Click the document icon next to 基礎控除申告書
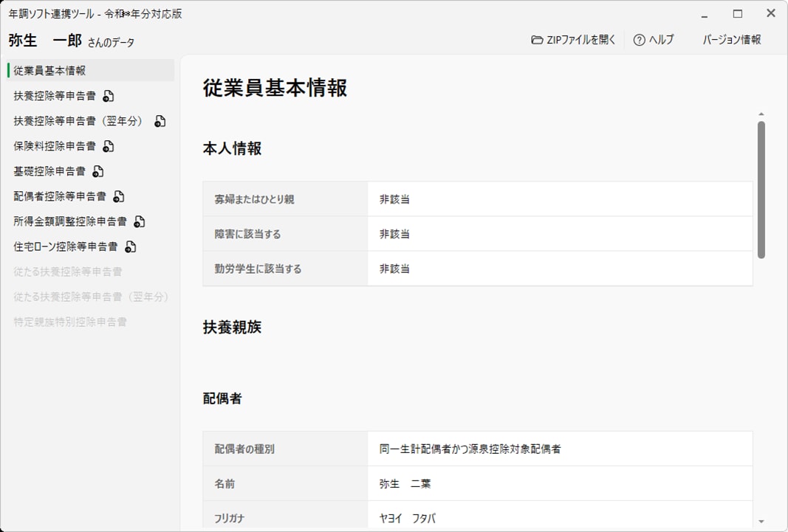 pyautogui.click(x=98, y=171)
